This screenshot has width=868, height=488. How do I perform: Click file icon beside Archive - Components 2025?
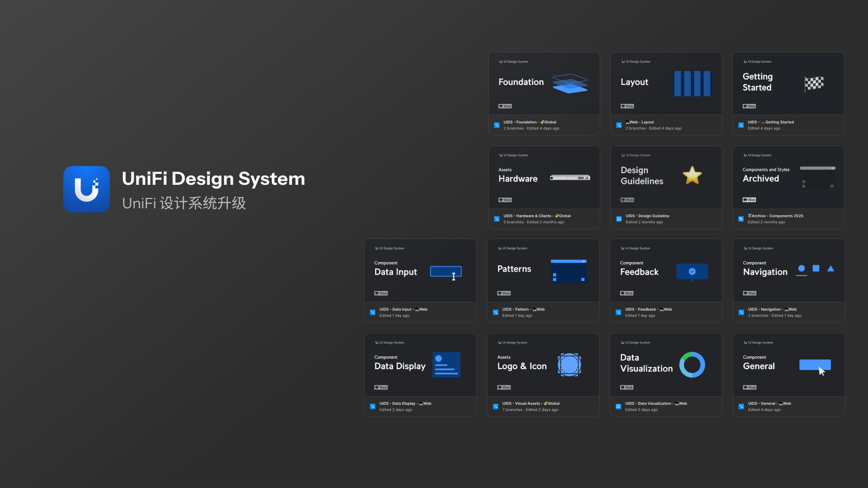741,219
